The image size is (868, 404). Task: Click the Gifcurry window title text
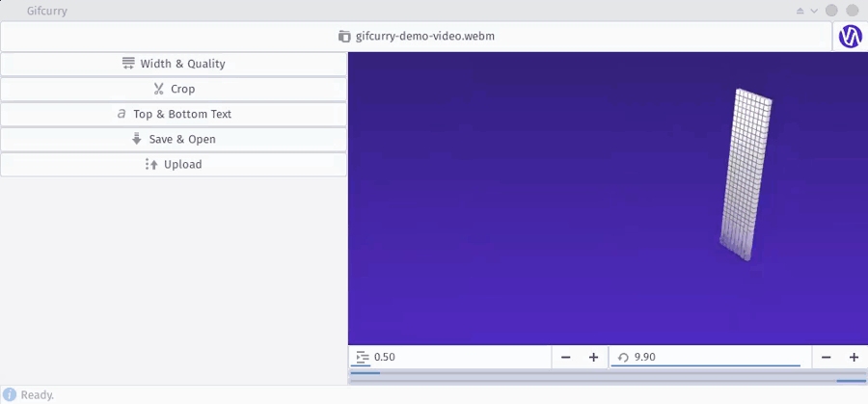click(47, 11)
